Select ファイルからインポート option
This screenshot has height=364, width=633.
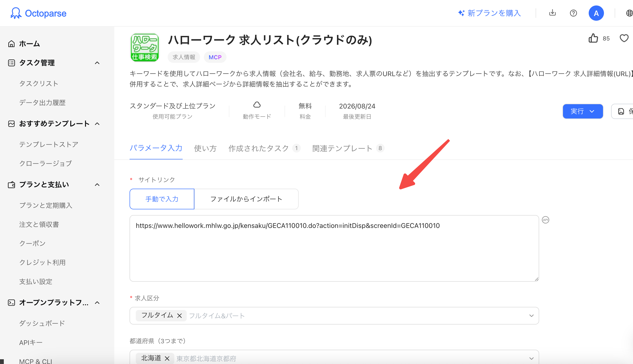246,199
